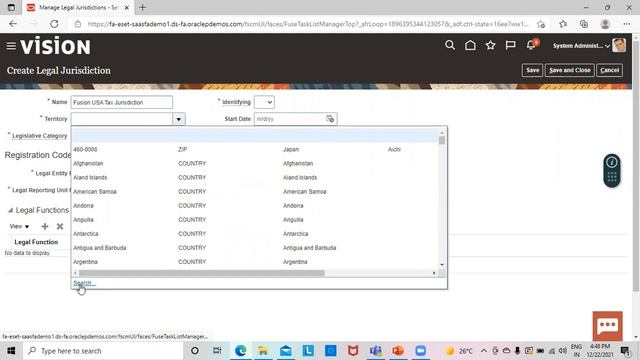Select Anguilla territory row
The height and width of the screenshot is (360, 640).
pos(256,220)
